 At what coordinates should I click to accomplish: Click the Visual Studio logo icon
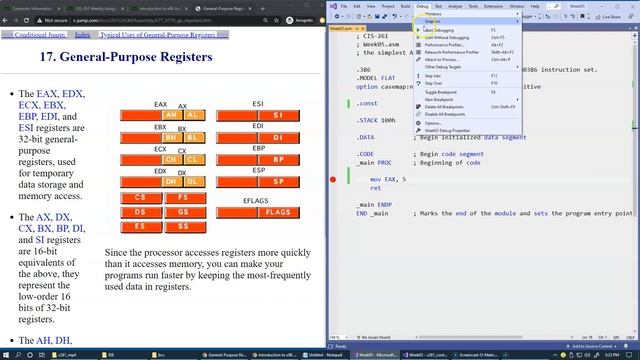click(333, 6)
